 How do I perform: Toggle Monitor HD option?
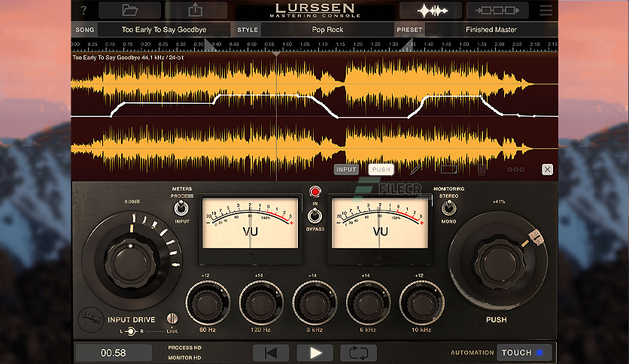click(184, 357)
